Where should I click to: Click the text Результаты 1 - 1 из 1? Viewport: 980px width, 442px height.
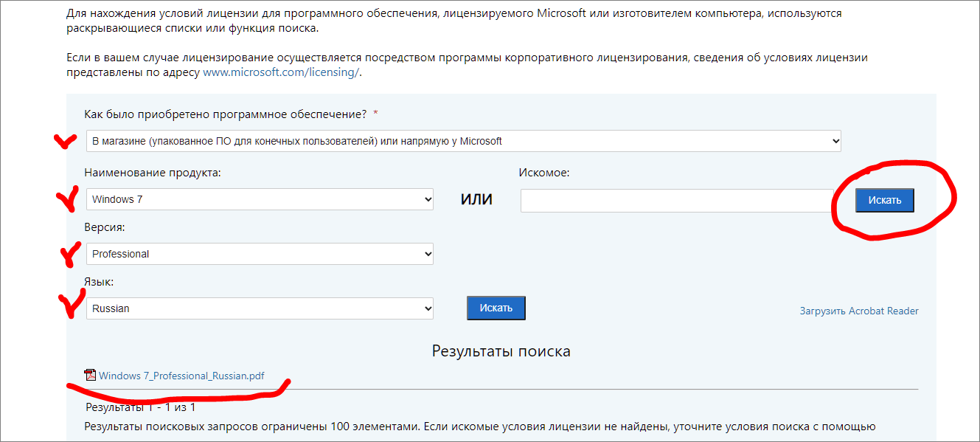tap(141, 407)
